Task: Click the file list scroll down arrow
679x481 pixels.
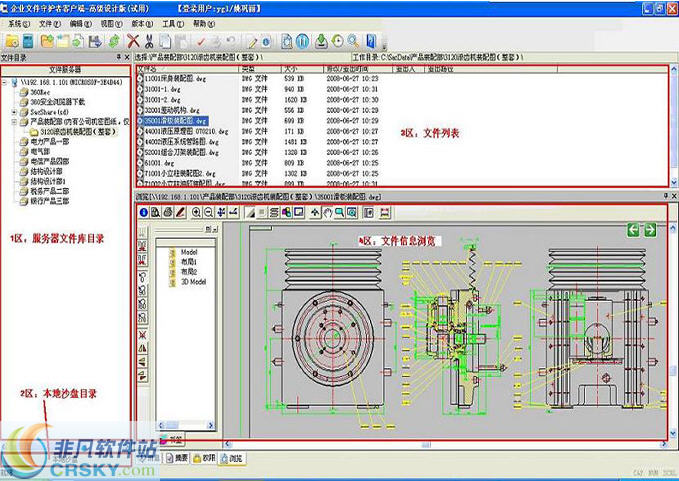Action: click(674, 182)
